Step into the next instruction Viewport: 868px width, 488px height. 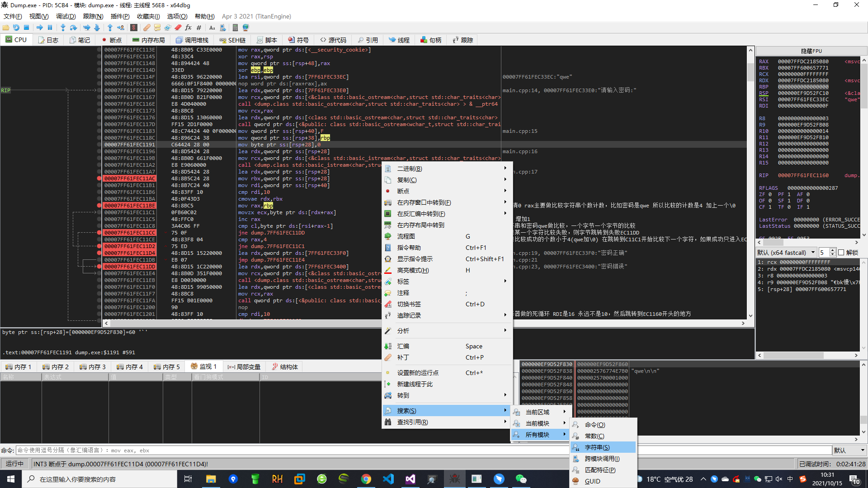63,28
